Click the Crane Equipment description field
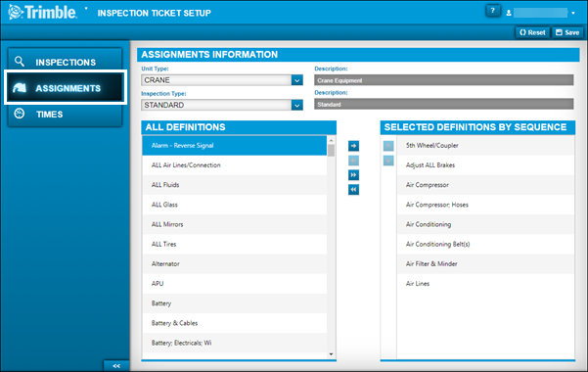 pos(443,80)
